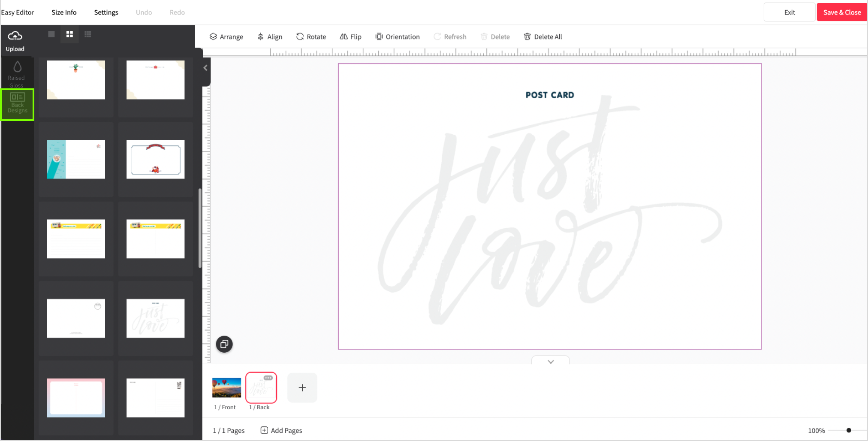
Task: Switch to single-column thumbnail view
Action: pos(51,34)
